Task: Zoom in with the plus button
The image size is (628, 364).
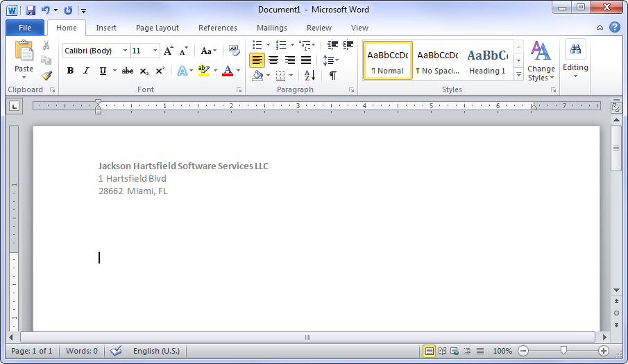Action: click(603, 351)
